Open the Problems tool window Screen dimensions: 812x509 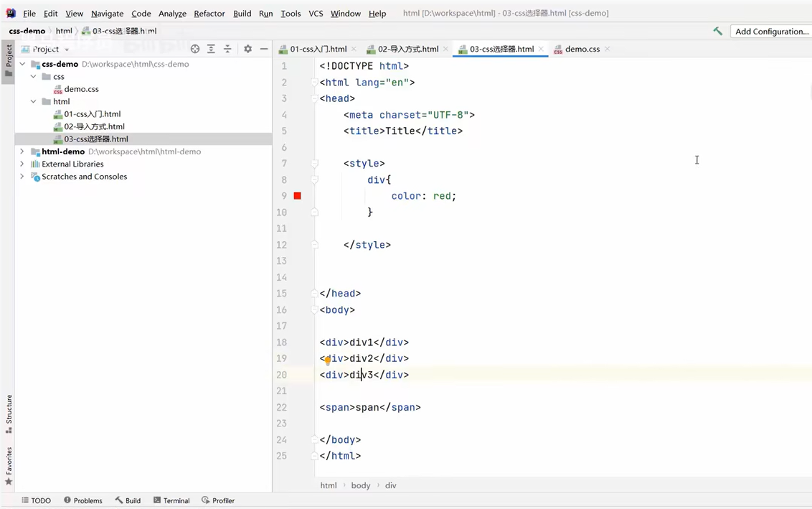[x=83, y=500]
